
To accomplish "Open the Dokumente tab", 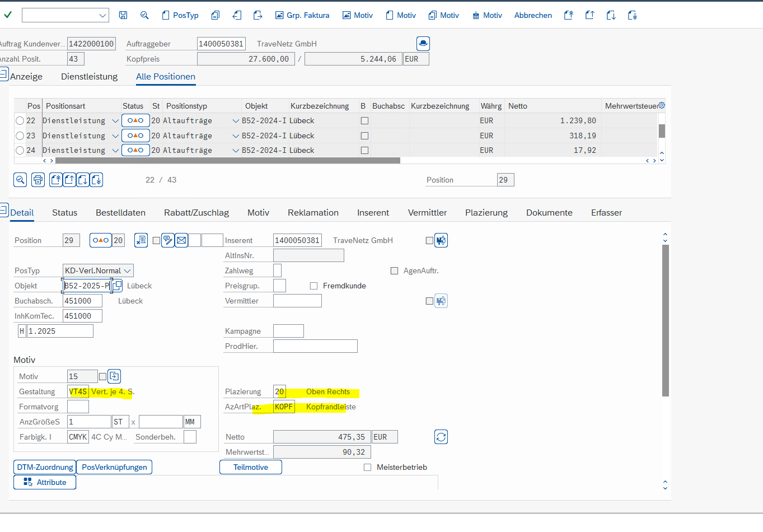I will pyautogui.click(x=549, y=212).
